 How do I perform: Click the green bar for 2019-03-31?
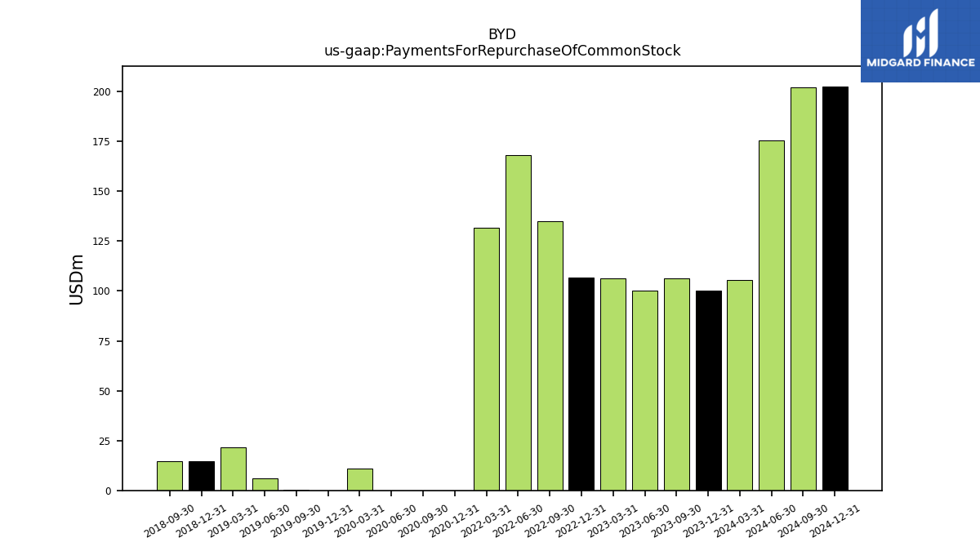pyautogui.click(x=234, y=469)
